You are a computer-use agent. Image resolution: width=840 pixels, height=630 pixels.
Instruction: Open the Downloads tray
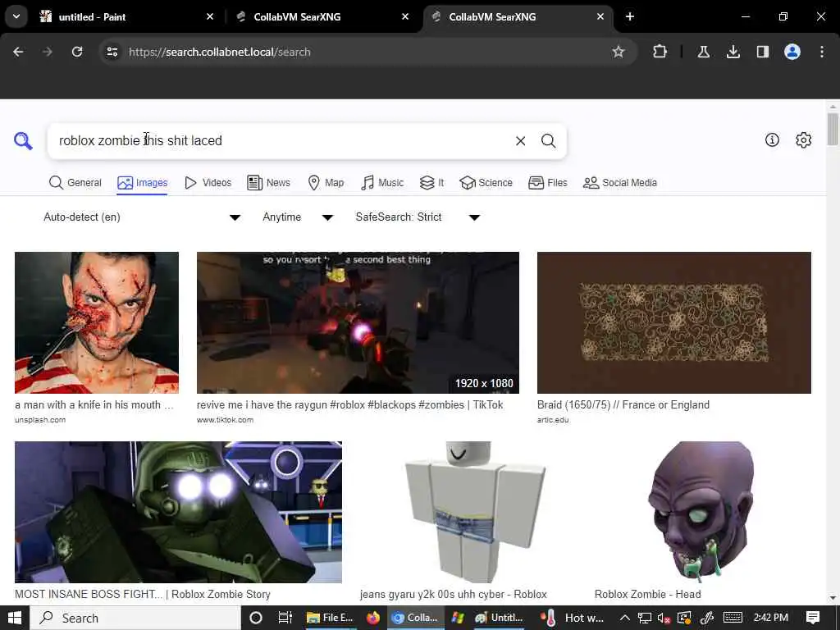[733, 52]
